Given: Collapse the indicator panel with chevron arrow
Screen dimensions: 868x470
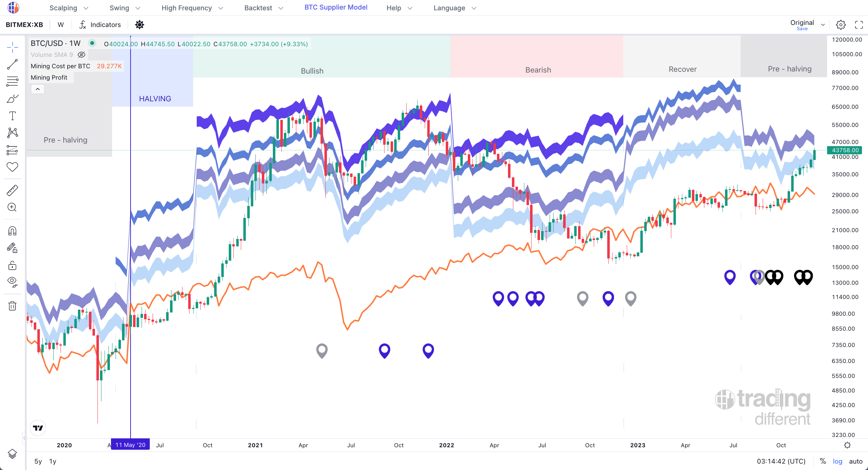Looking at the screenshot, I should (x=38, y=89).
